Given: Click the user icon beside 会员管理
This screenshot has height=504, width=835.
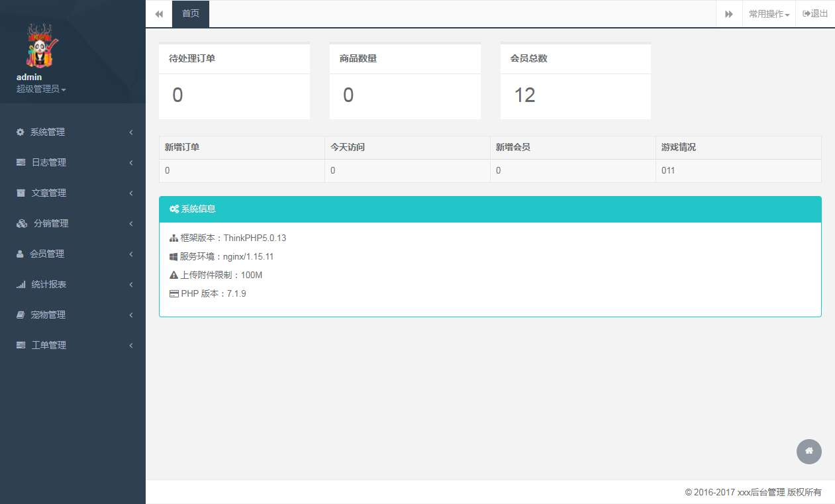Looking at the screenshot, I should pyautogui.click(x=20, y=254).
